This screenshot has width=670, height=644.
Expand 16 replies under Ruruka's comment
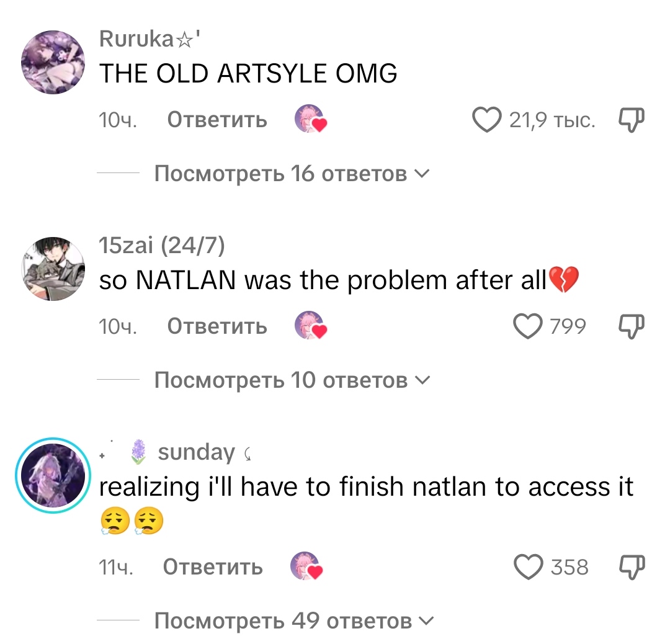(x=292, y=174)
